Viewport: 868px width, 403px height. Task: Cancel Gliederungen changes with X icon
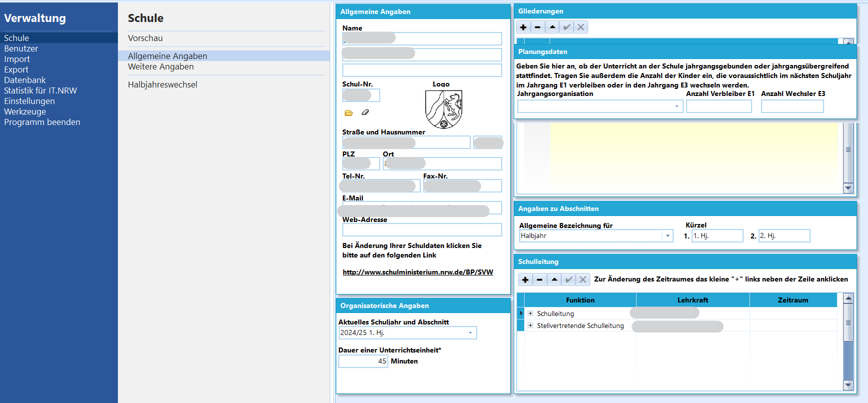581,27
